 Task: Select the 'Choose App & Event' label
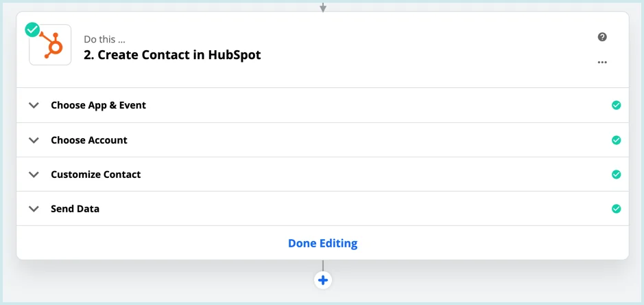click(x=99, y=105)
